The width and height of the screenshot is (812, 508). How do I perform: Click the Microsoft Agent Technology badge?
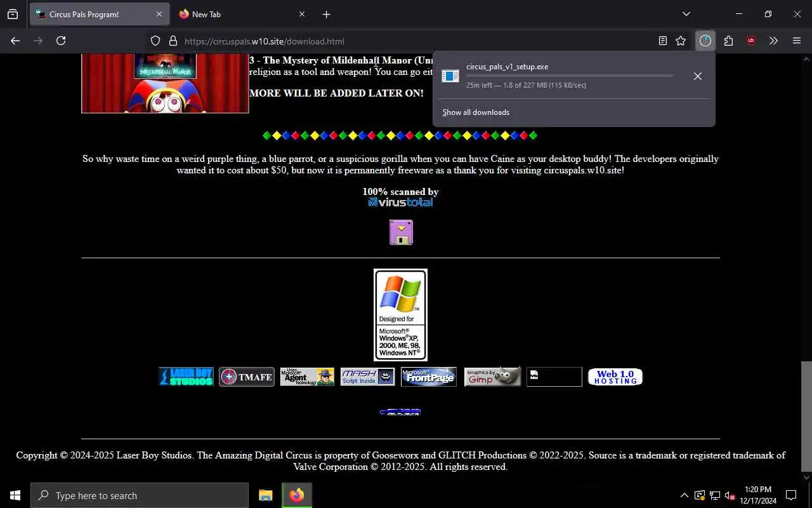pyautogui.click(x=307, y=377)
